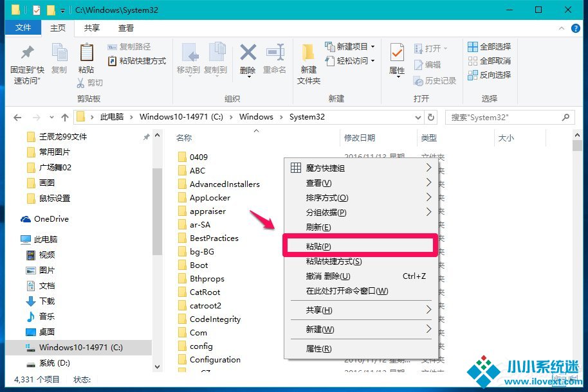Switch to the 主页 Home tab
This screenshot has width=588, height=392.
coord(58,28)
